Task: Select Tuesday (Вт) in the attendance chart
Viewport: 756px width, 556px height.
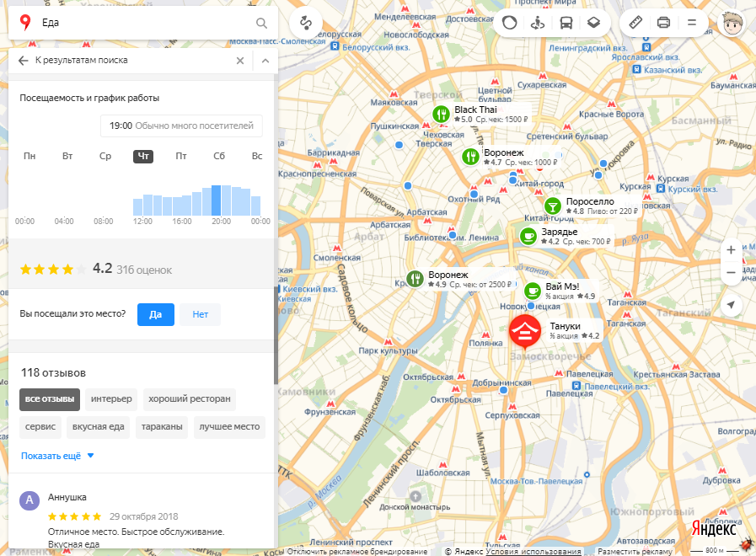Action: [x=67, y=156]
